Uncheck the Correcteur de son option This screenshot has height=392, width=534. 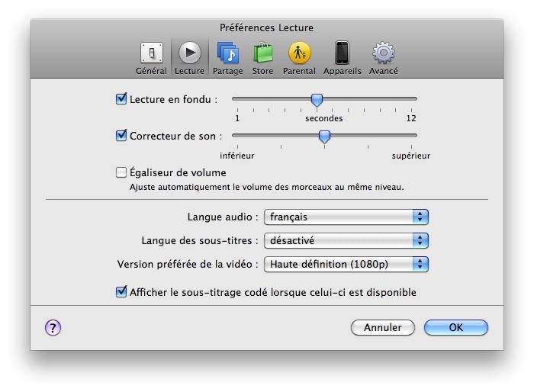coord(121,136)
